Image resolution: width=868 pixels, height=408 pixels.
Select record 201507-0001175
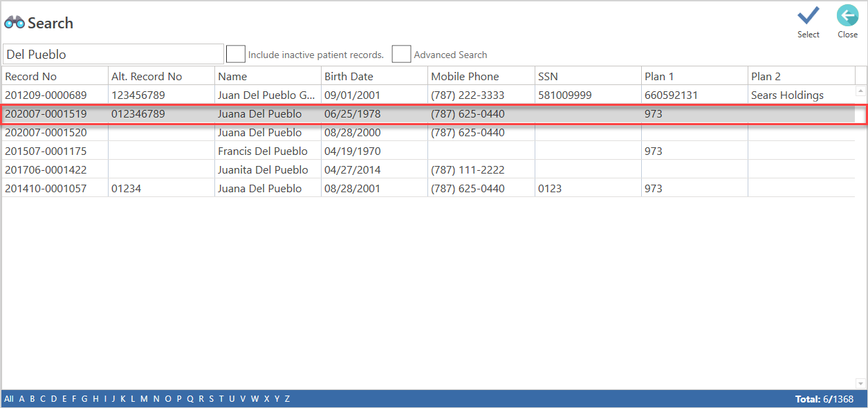(428, 151)
